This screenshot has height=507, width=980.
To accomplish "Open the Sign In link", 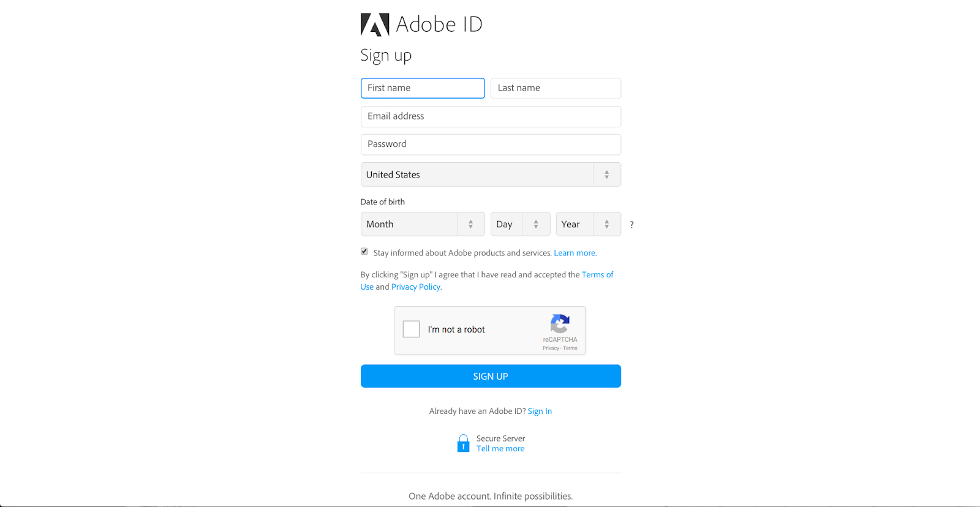I will tap(540, 411).
